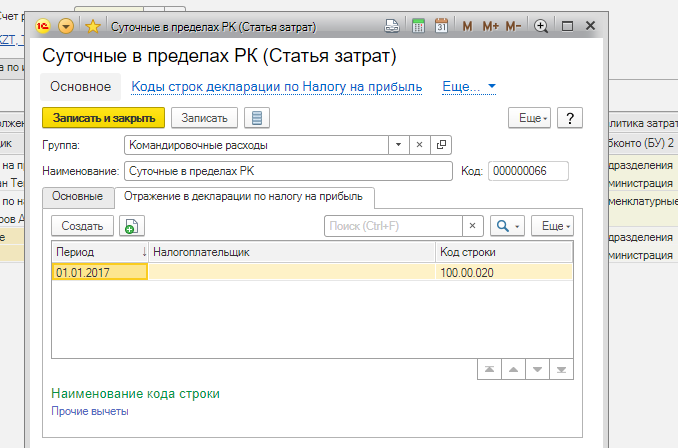Viewport: 678px width, 448px height.
Task: Expand the Группа field dropdown arrow
Action: [x=399, y=145]
